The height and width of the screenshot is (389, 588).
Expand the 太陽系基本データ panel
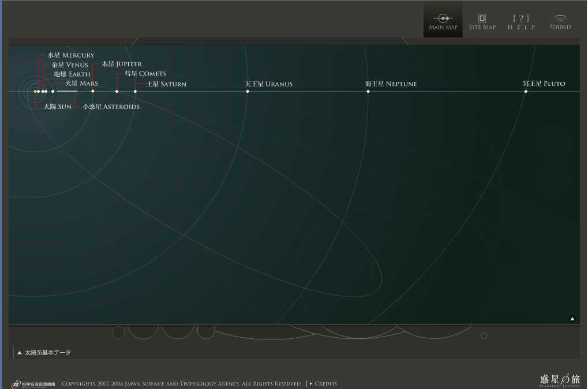coord(44,352)
